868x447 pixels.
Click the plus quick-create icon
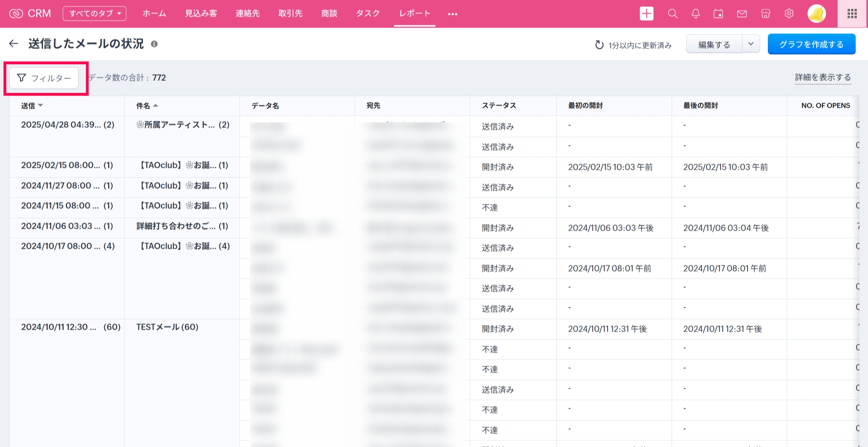[647, 14]
